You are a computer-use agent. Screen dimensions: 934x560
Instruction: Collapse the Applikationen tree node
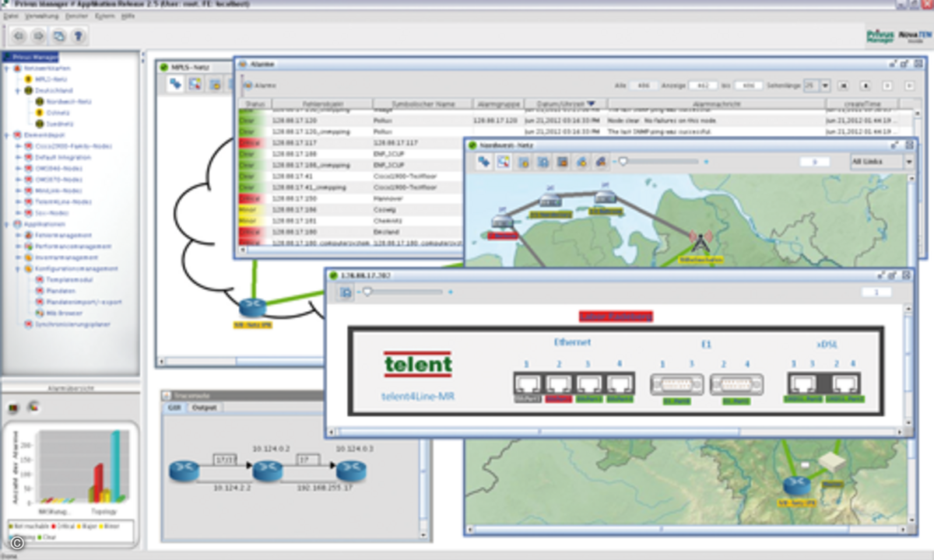pyautogui.click(x=7, y=224)
